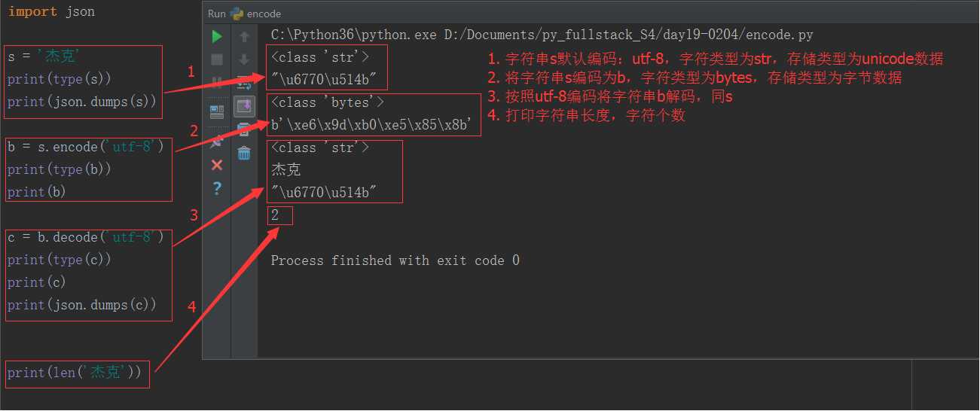Screen dimensions: 980x411
Task: Click the Process finished exit code message
Action: pos(395,260)
